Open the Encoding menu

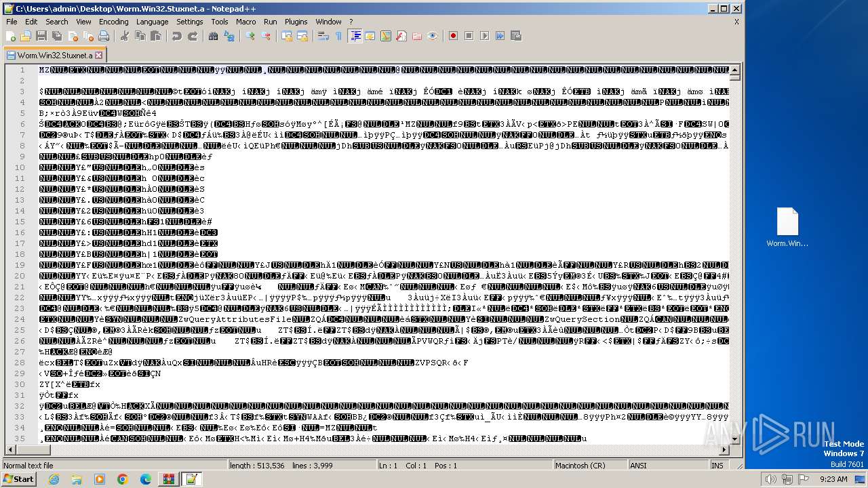point(114,22)
